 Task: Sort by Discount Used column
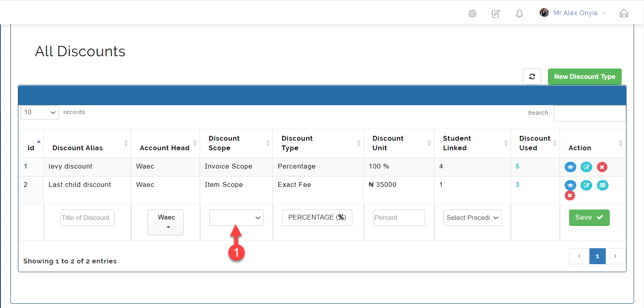[x=535, y=143]
